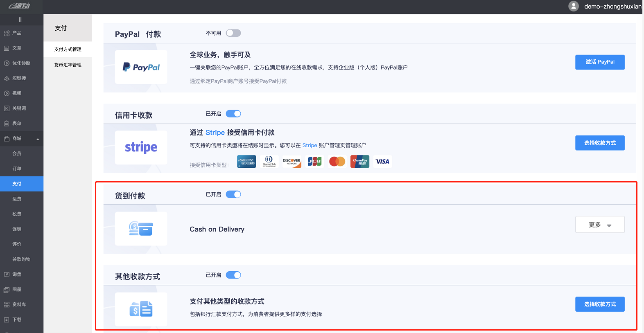Select the 视频 video sidebar icon
The image size is (644, 333).
pyautogui.click(x=7, y=93)
